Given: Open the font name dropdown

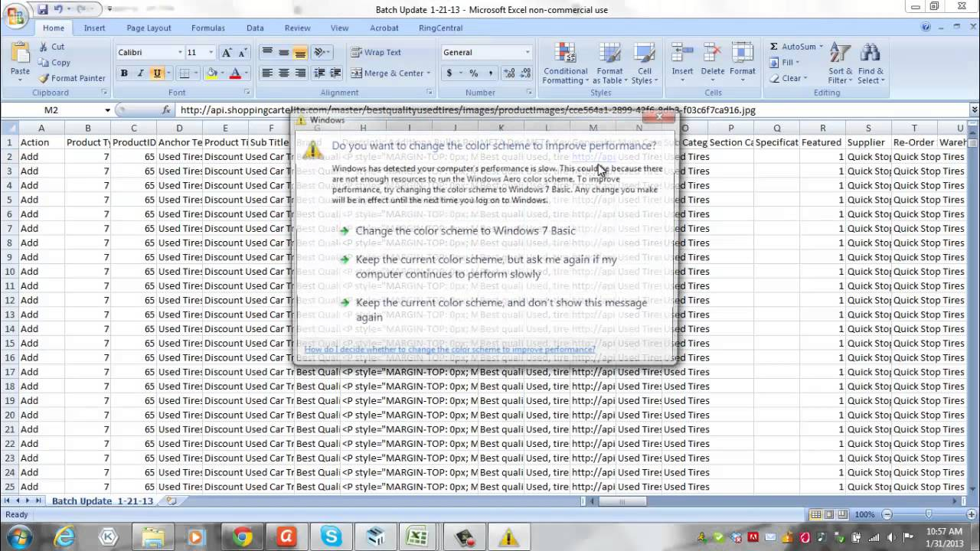Looking at the screenshot, I should coord(180,53).
